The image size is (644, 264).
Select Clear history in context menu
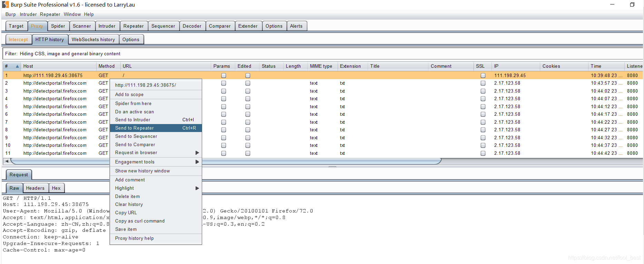(156, 205)
